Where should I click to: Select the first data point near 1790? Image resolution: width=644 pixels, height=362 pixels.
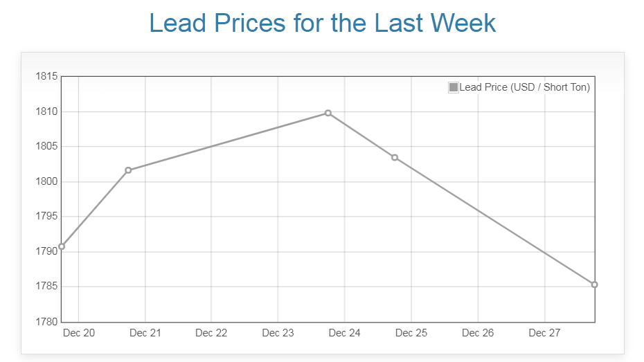coord(62,246)
